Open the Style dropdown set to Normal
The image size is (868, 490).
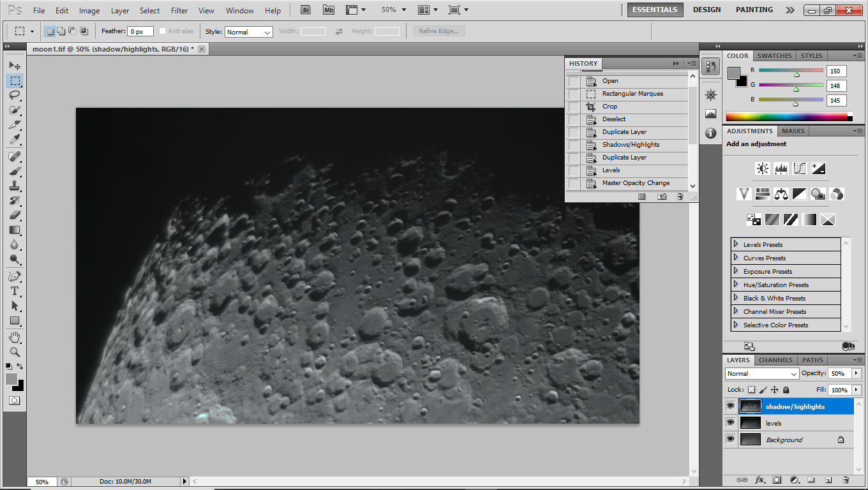(249, 32)
